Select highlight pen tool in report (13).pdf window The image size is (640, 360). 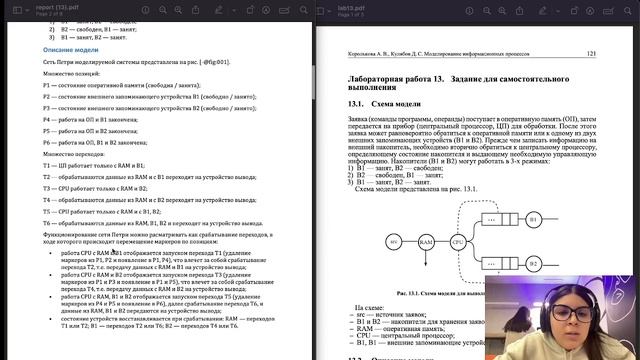pos(219,10)
